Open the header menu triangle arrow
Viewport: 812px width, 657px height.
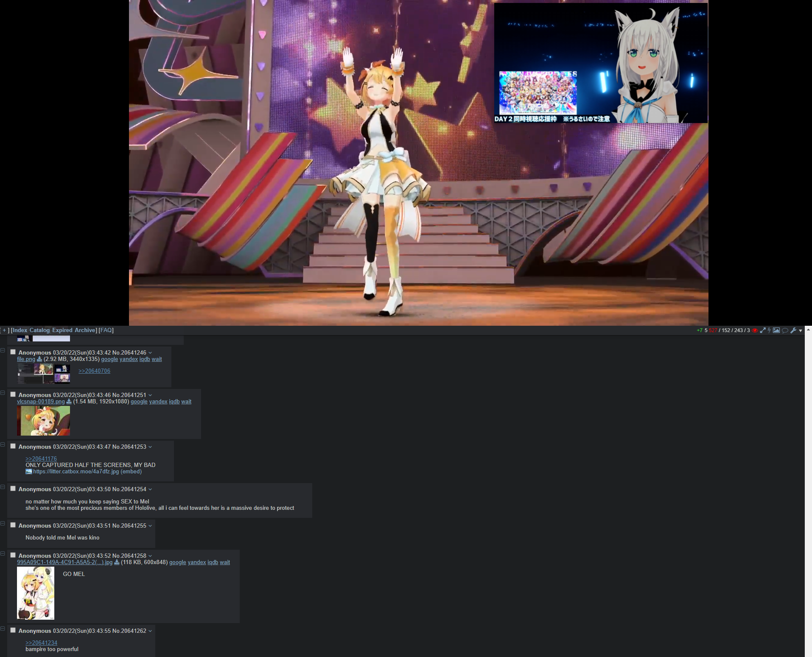coord(801,331)
